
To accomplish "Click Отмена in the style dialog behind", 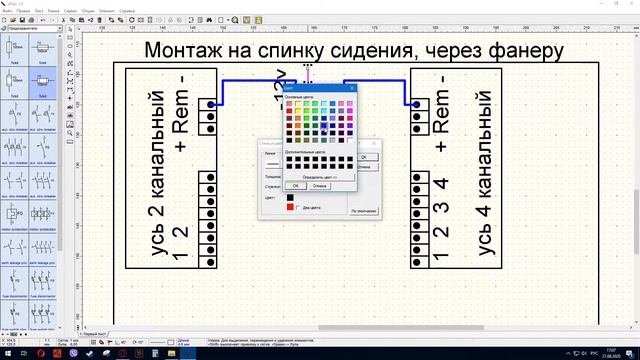I will (x=367, y=167).
